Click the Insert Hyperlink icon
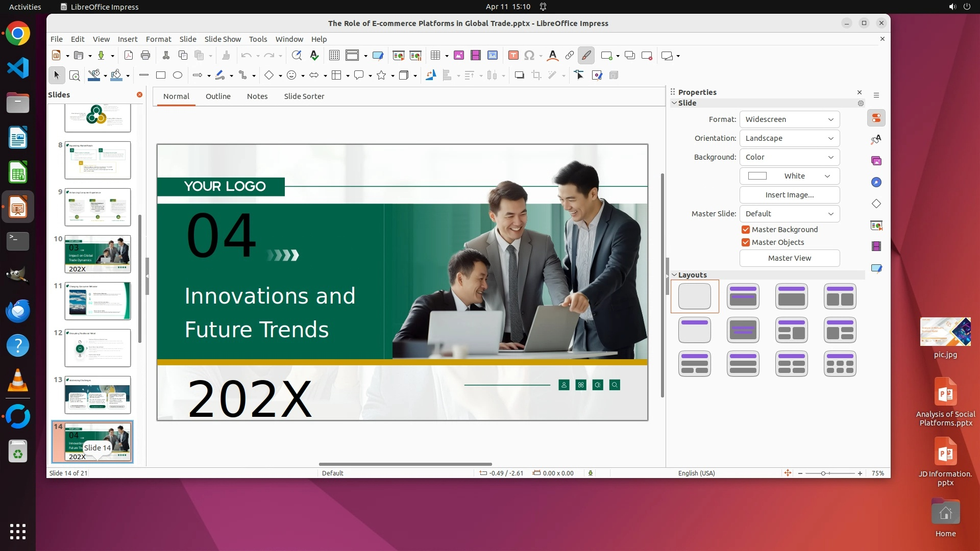Image resolution: width=980 pixels, height=551 pixels. (570, 56)
